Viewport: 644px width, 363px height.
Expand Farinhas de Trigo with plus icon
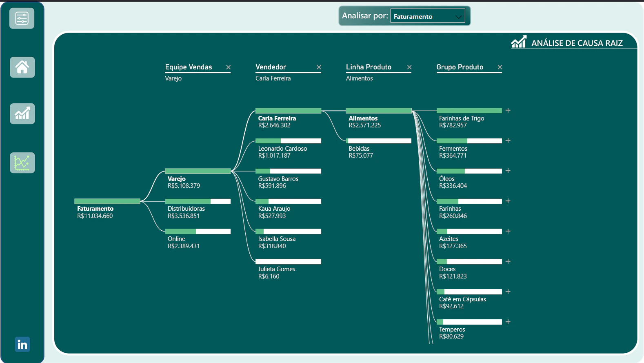click(x=508, y=110)
